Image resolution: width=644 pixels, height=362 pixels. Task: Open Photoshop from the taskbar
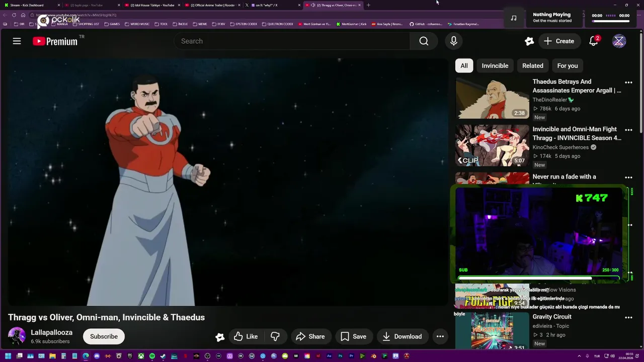[x=340, y=356]
